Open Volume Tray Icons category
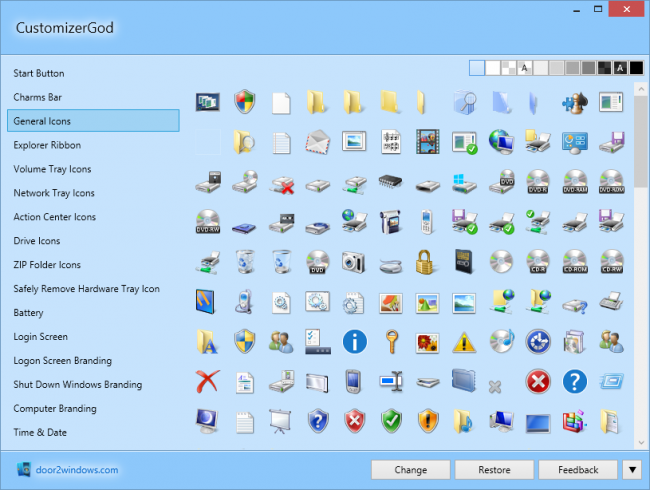 pyautogui.click(x=52, y=169)
